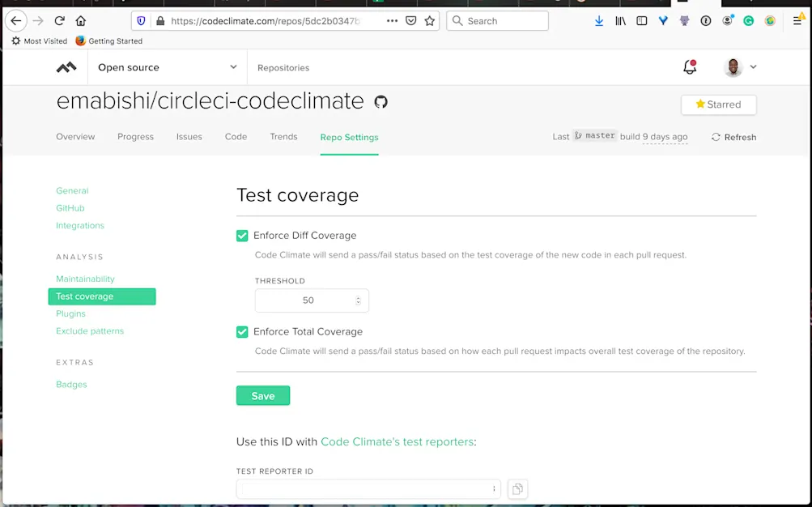Open the Firefox hamburger menu
This screenshot has height=507, width=812.
tap(797, 21)
